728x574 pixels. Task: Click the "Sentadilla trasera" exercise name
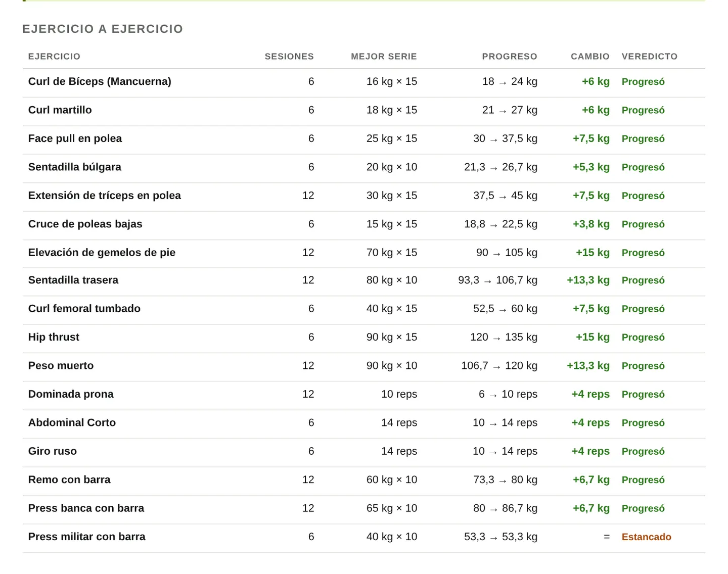tap(73, 280)
